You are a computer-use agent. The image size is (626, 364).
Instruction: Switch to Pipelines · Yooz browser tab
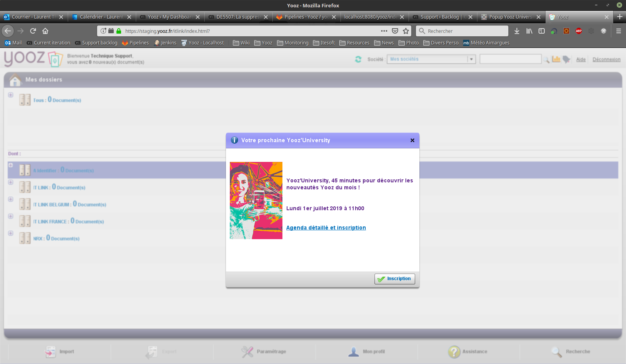(306, 17)
